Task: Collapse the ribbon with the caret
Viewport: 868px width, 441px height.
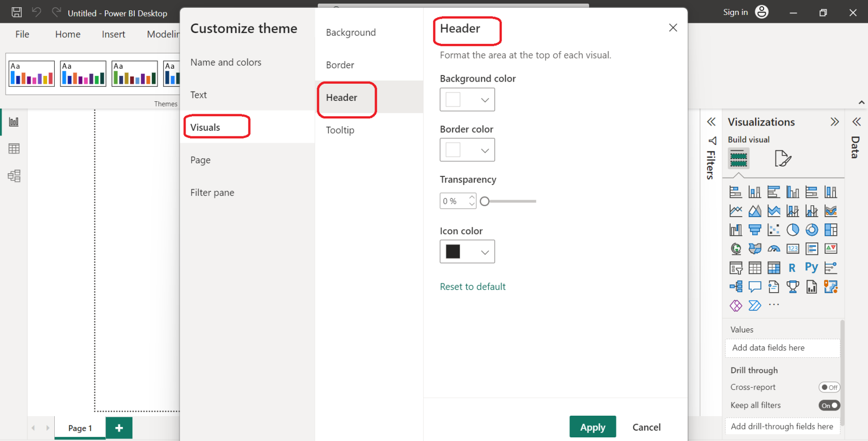Action: (861, 102)
